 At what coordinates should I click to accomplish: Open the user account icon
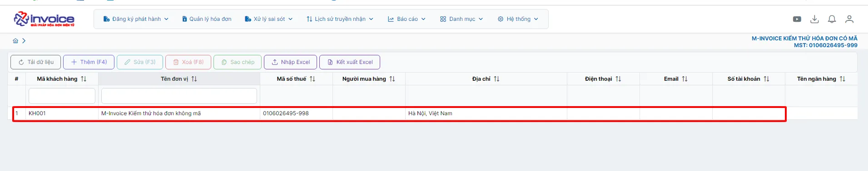click(849, 19)
